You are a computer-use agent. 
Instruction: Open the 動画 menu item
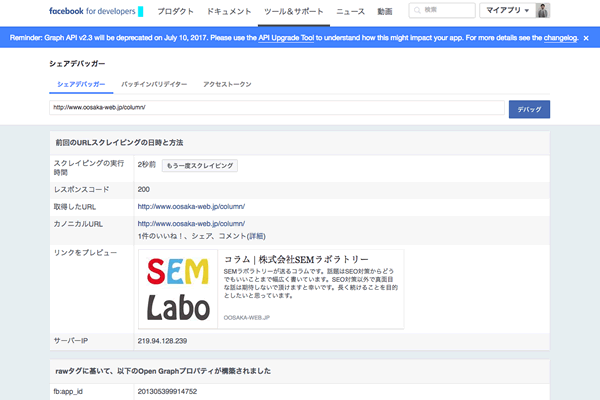[385, 11]
